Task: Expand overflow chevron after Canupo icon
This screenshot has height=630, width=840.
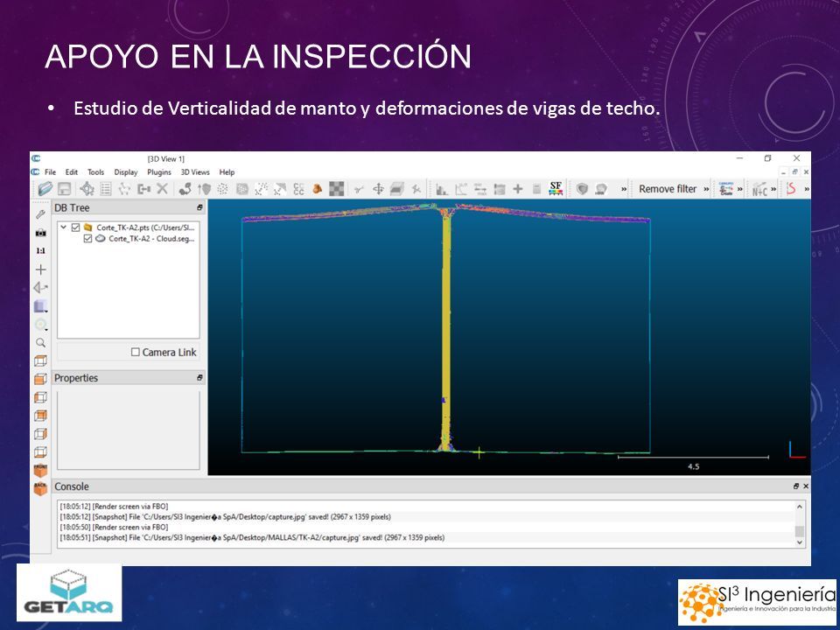Action: coord(740,189)
